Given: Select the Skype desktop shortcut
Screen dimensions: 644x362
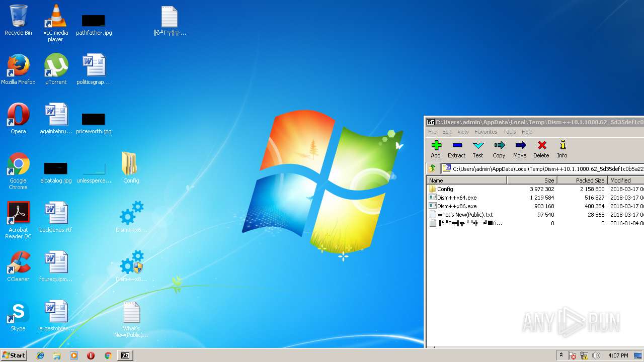Looking at the screenshot, I should [x=18, y=316].
